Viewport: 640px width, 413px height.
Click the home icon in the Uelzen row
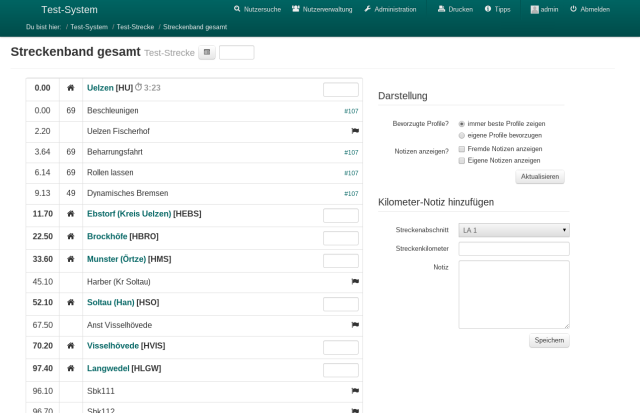tap(71, 89)
